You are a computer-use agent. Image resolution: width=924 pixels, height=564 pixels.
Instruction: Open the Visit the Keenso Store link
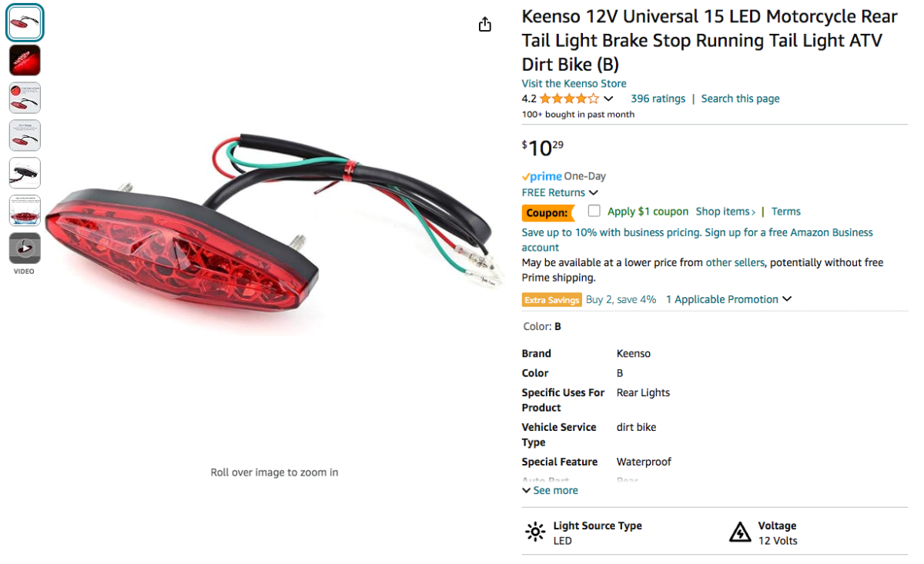(574, 83)
